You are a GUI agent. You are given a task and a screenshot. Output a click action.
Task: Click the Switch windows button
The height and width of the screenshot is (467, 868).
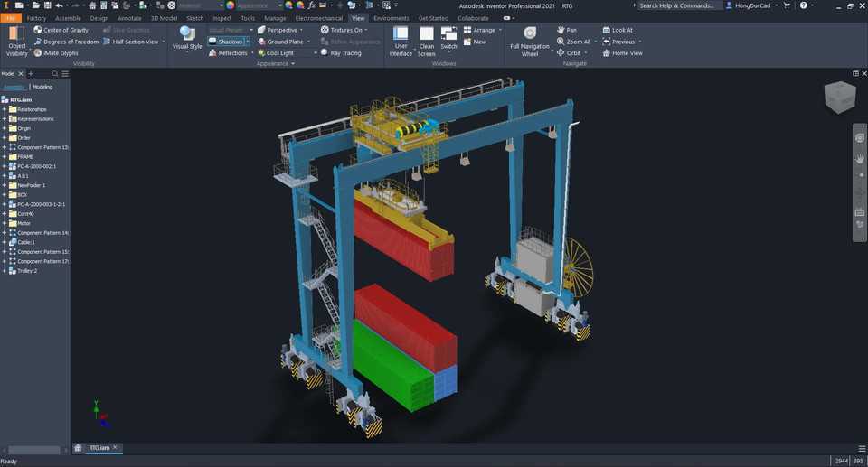click(449, 39)
